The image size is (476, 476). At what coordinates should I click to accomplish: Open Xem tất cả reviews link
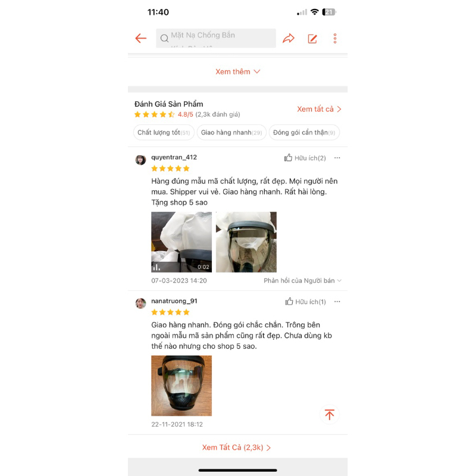319,109
